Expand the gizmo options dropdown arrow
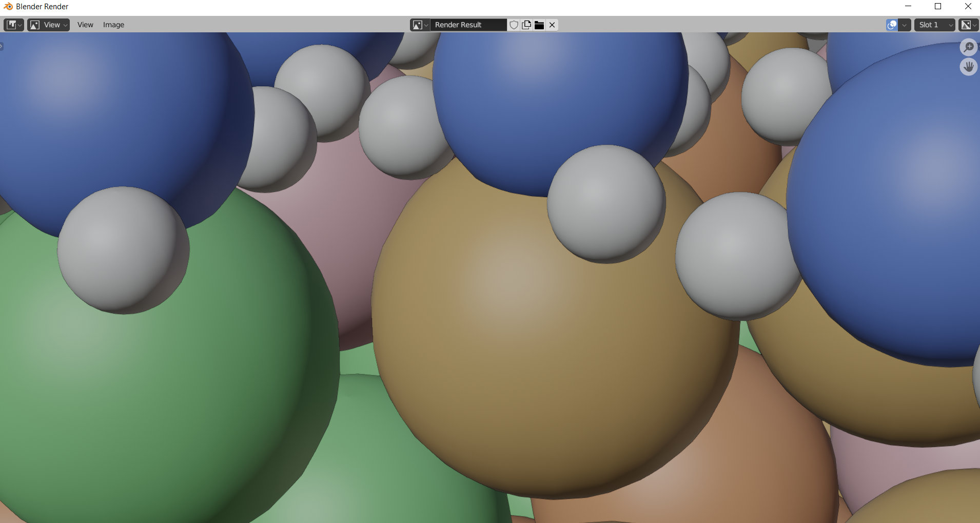Viewport: 980px width, 523px height. (x=905, y=25)
